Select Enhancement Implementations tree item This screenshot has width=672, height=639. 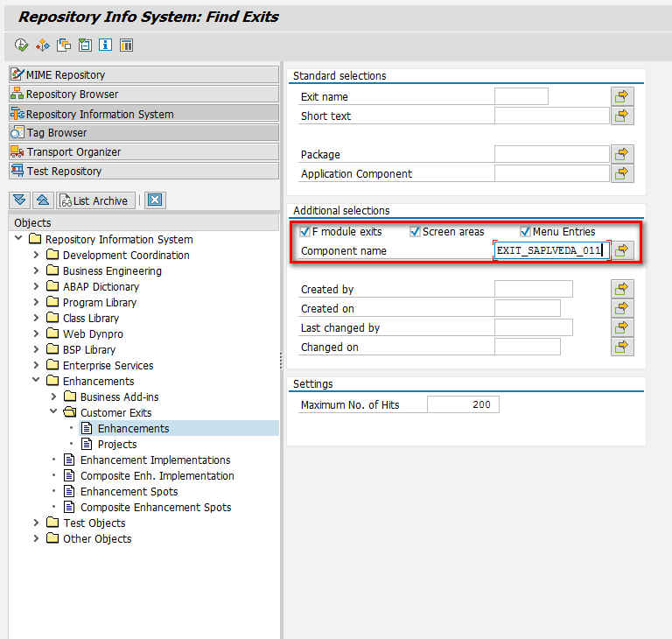point(155,460)
